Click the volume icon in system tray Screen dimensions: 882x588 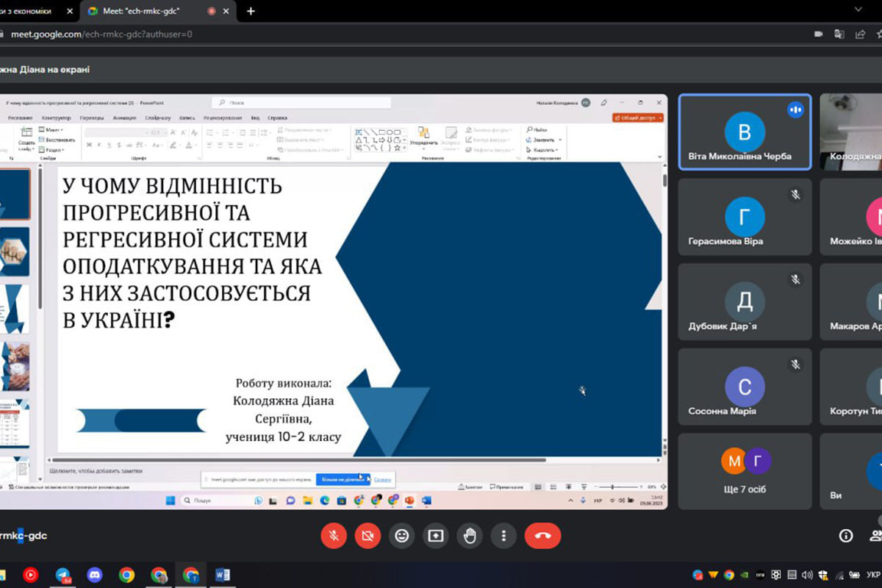[807, 575]
